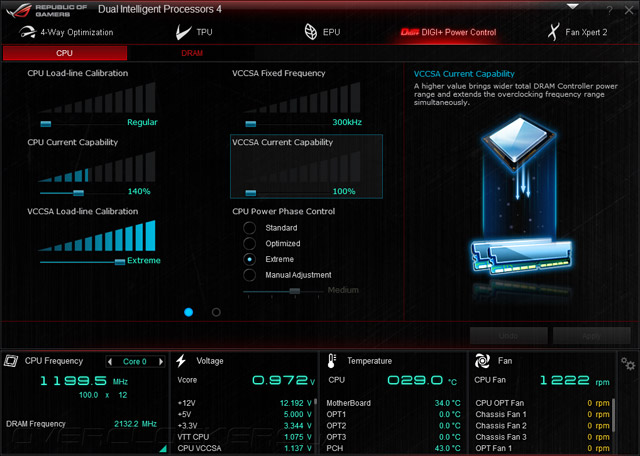Screen dimensions: 640x456
Task: Click the MotherBoard 34.0 °C row
Action: [x=393, y=403]
